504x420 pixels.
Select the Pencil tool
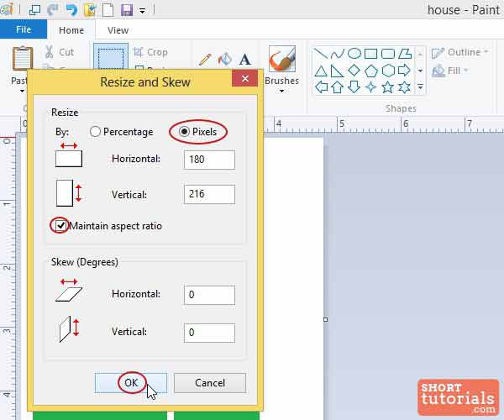coord(205,60)
